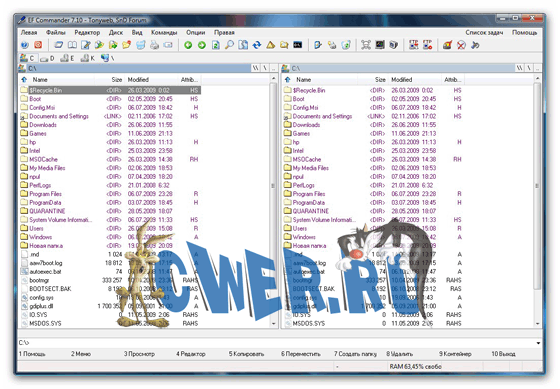Viewport: 560px width, 389px height.
Task: Open the command prompt console icon
Action: [x=298, y=45]
